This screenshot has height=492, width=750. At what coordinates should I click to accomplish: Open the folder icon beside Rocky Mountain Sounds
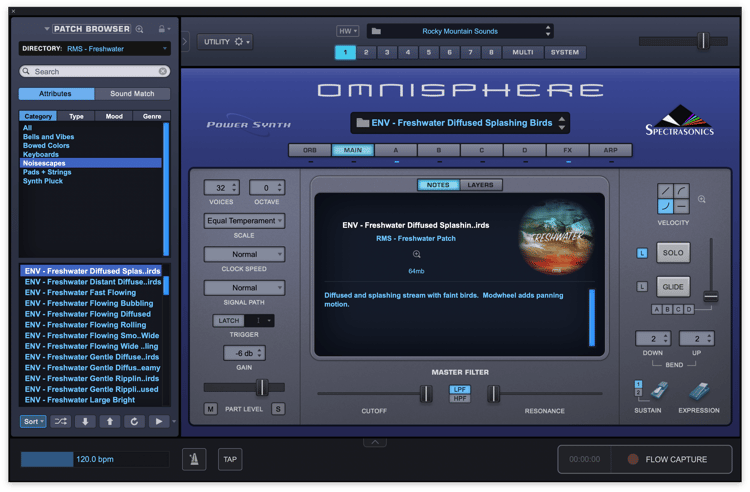pyautogui.click(x=376, y=31)
